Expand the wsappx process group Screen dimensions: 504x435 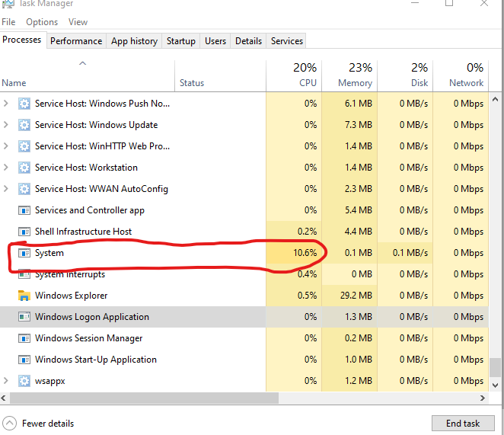(6, 381)
